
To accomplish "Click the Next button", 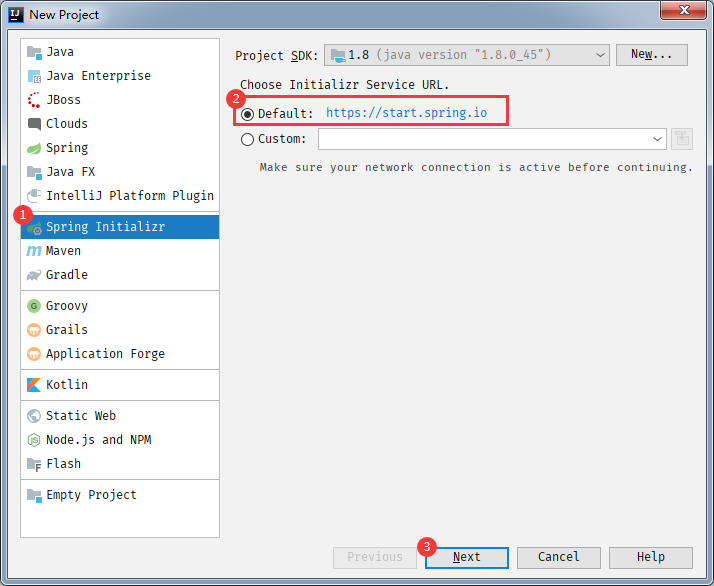I will (467, 558).
